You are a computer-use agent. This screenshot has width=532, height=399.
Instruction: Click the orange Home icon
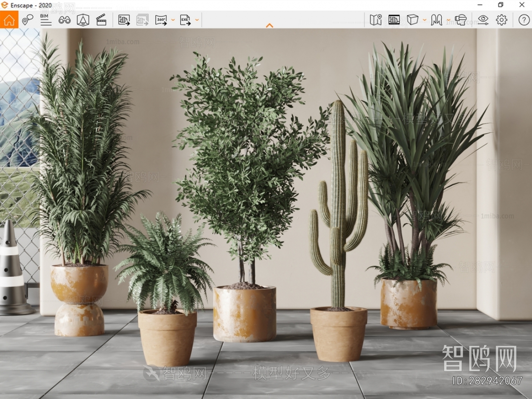pyautogui.click(x=9, y=20)
